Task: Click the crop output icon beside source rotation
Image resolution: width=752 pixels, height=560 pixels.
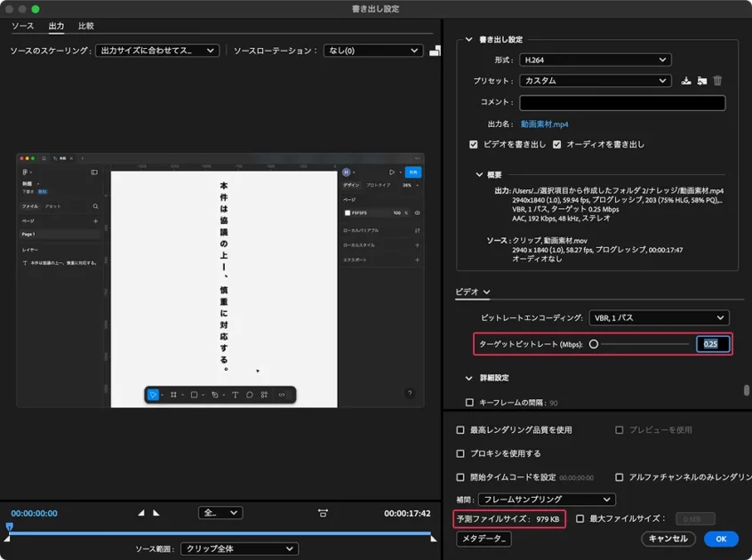Action: coord(435,51)
